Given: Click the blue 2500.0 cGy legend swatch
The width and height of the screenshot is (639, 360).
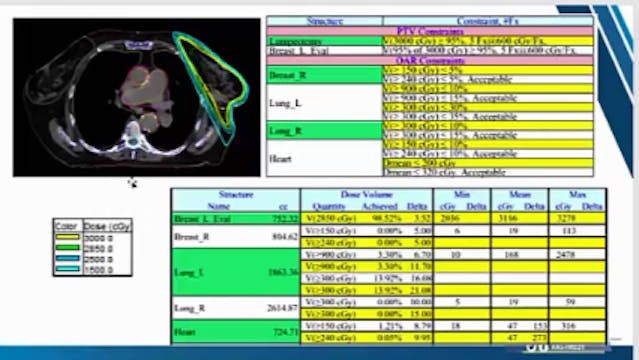Looking at the screenshot, I should (x=68, y=258).
